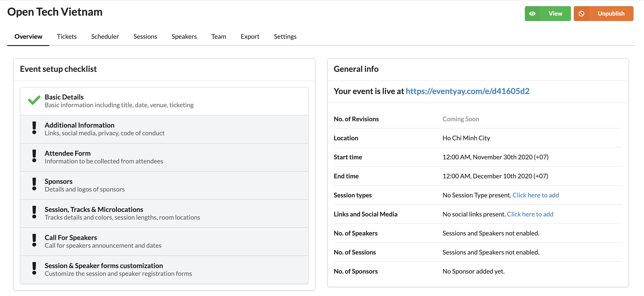Open the Overview tab
Viewport: 644px width, 296px height.
28,36
